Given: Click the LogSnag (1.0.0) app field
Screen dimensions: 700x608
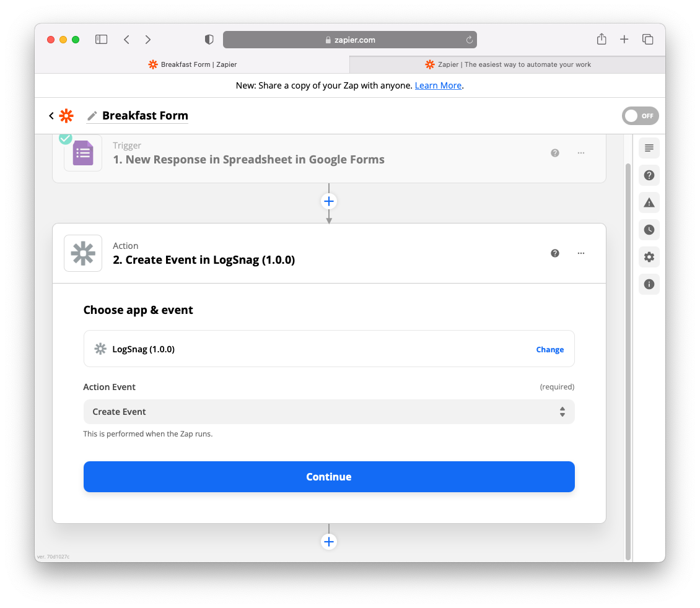Looking at the screenshot, I should point(329,349).
